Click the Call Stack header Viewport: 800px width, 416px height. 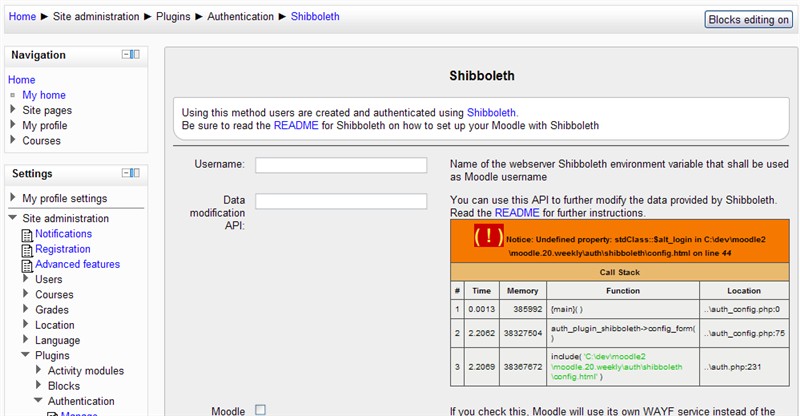pos(619,272)
